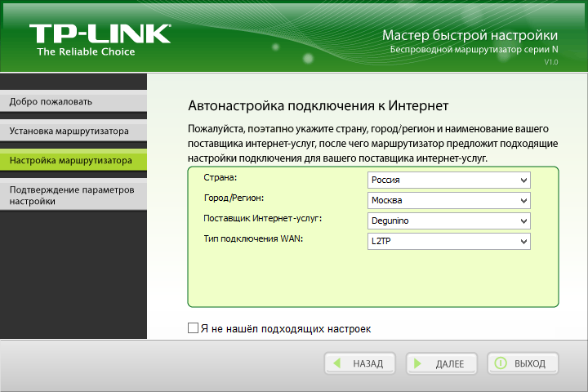Image resolution: width=588 pixels, height=392 pixels.
Task: Select the 'Настройка маршрутизатора' sidebar step
Action: point(73,161)
